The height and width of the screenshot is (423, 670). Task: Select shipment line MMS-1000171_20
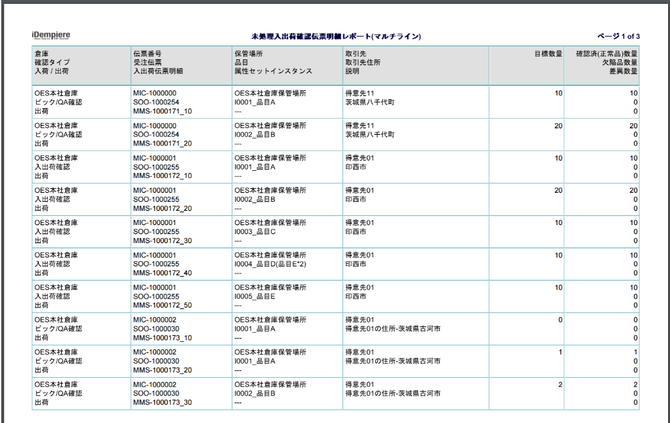[x=162, y=144]
